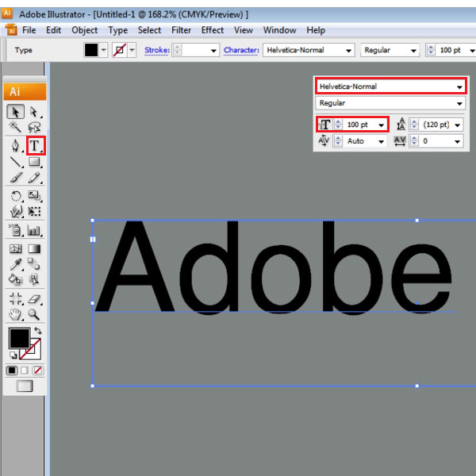Viewport: 476px width, 476px height.
Task: Select the Selection (black arrow) tool
Action: point(16,111)
